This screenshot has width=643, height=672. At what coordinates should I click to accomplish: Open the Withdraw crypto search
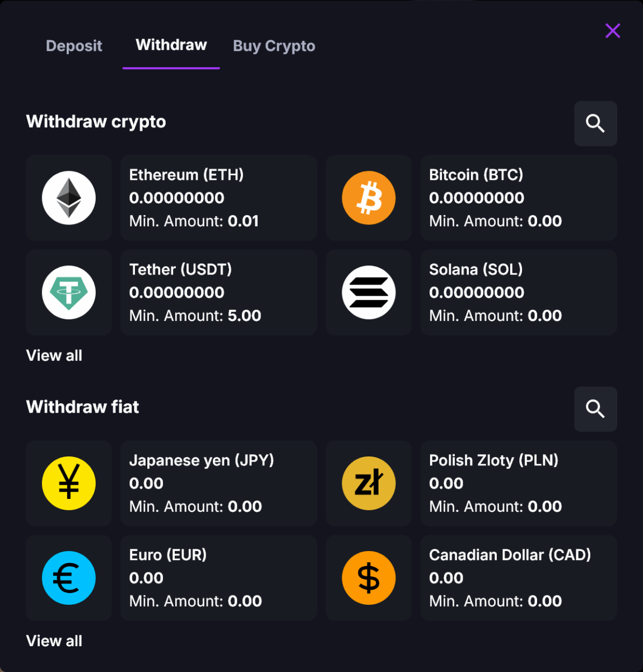595,123
